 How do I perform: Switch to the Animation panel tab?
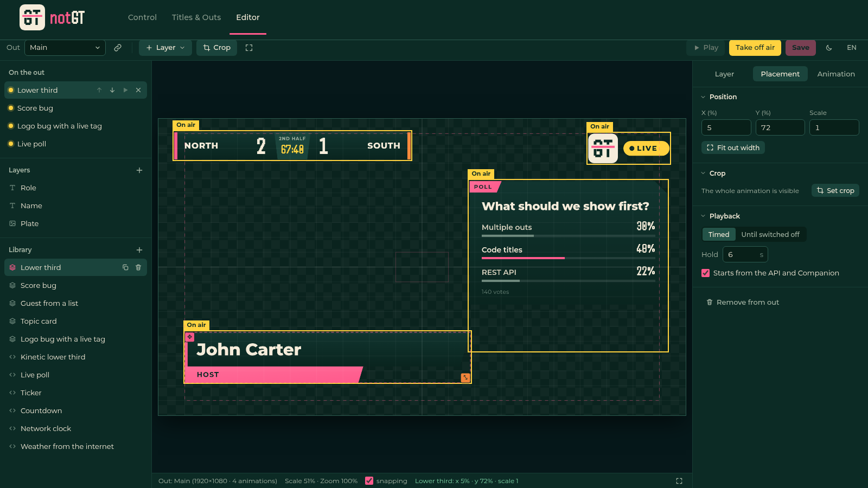[x=836, y=74]
